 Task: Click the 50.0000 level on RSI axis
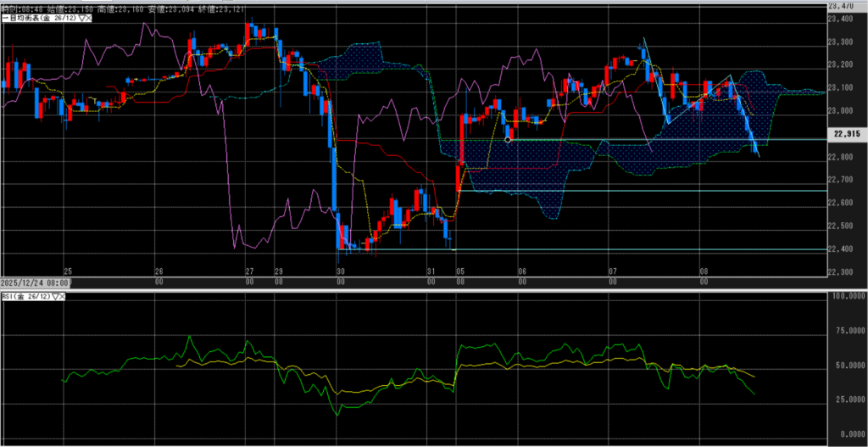[x=848, y=366]
